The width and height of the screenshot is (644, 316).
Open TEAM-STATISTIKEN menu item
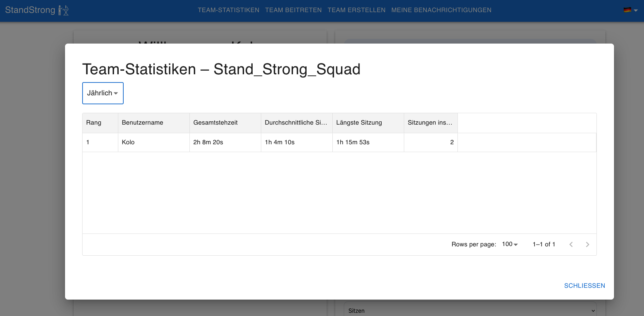tap(229, 10)
